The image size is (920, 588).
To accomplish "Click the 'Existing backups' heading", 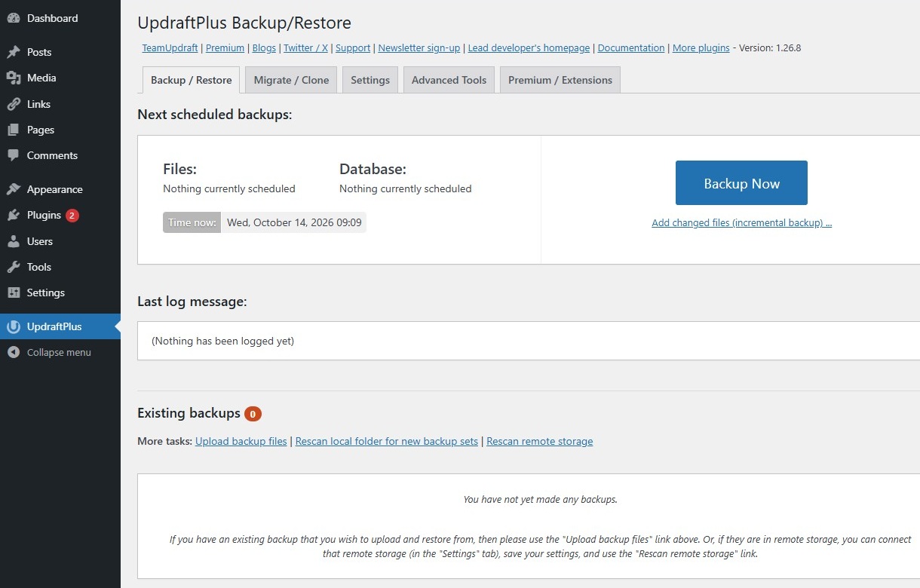I will click(189, 413).
